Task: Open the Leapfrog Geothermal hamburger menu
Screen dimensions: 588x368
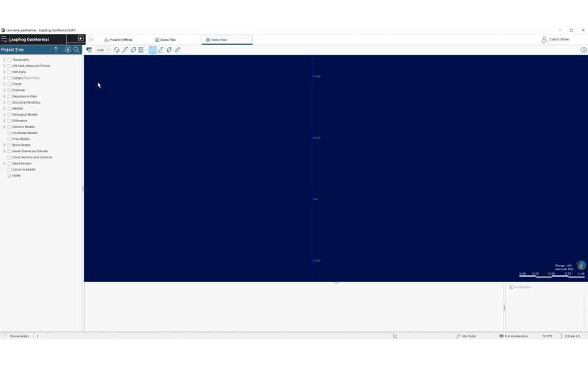Action: tap(4, 39)
